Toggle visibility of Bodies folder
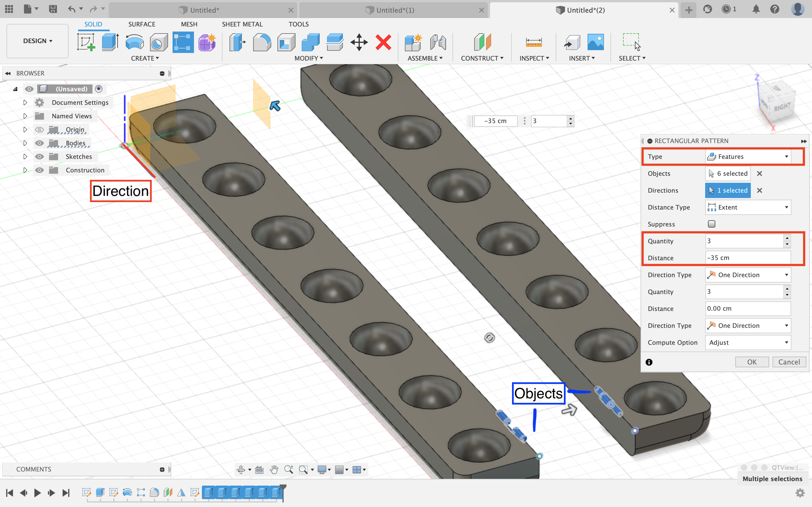This screenshot has width=812, height=507. pyautogui.click(x=39, y=143)
